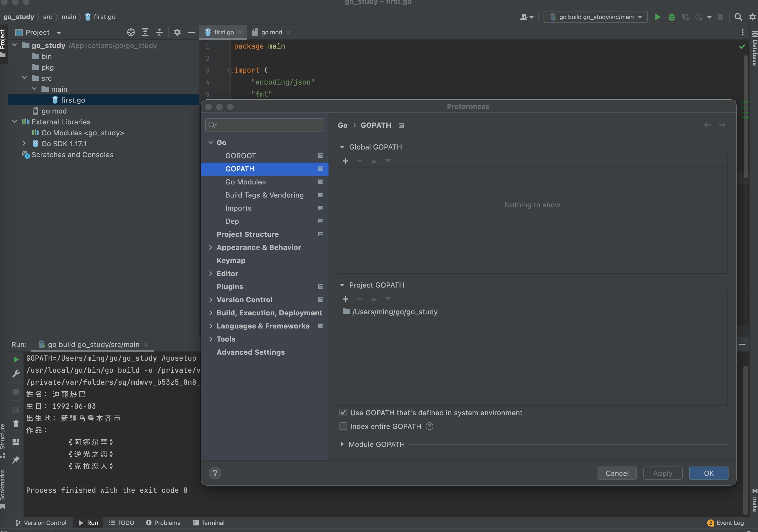Viewport: 758px width, 532px height.
Task: Click the Preferences search input field
Action: pos(268,125)
